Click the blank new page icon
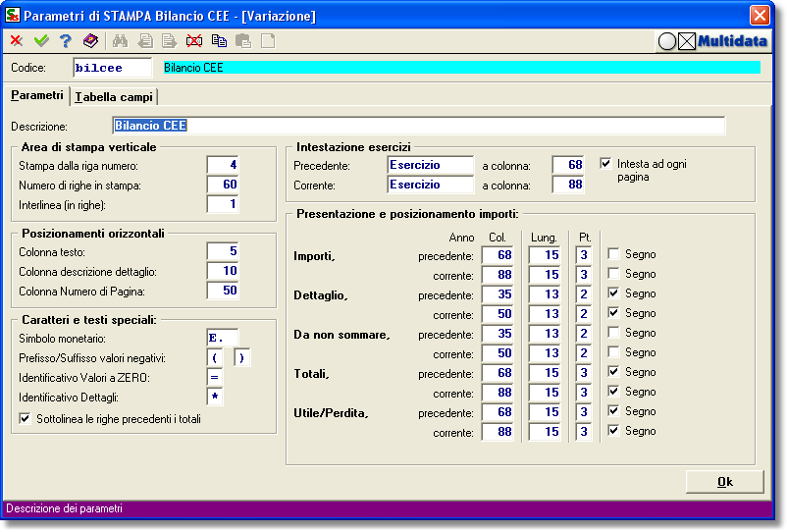 pos(268,40)
